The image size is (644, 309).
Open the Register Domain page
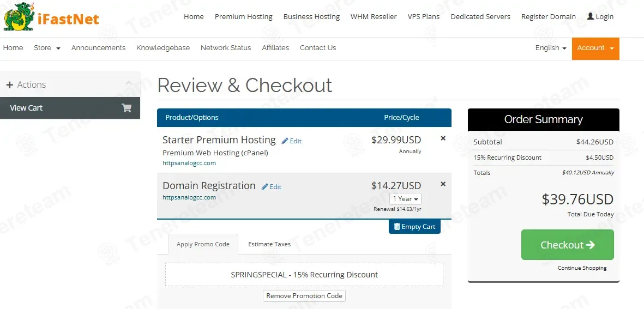point(549,16)
